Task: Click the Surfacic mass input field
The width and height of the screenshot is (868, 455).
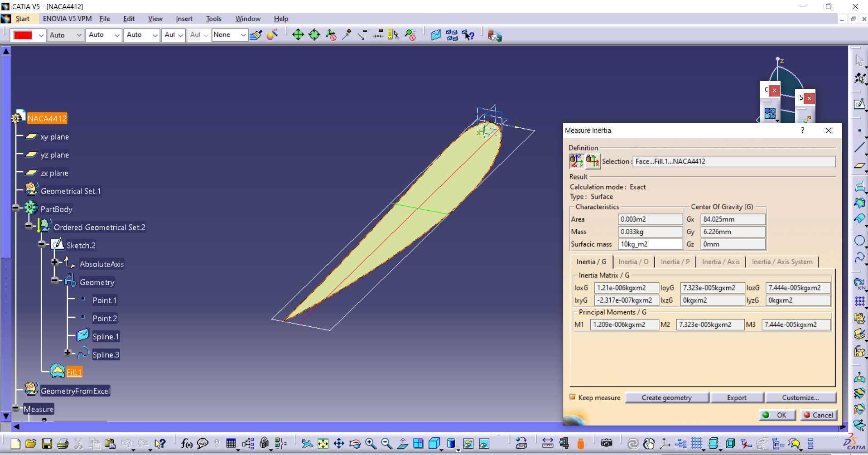Action: 650,244
